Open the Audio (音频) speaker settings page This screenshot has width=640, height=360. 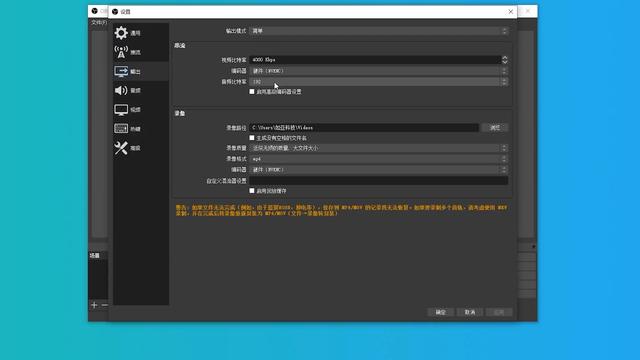pyautogui.click(x=140, y=90)
